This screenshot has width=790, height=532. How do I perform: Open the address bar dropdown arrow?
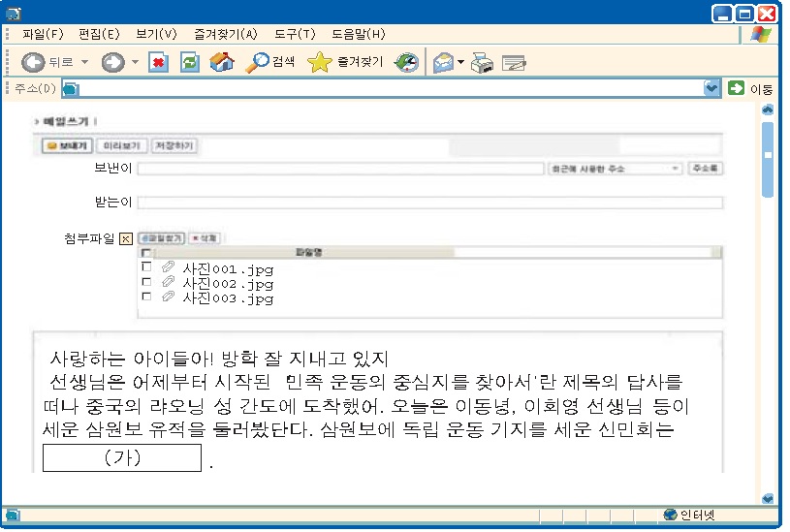712,88
